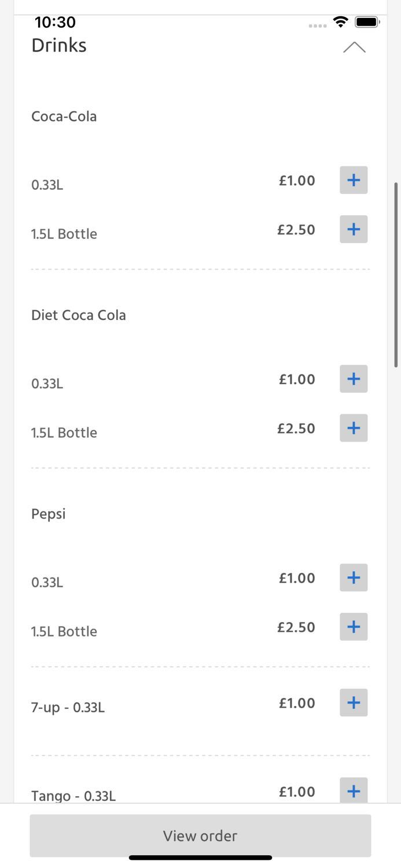Add a 0.33L Coca-Cola to the order

coord(353,180)
